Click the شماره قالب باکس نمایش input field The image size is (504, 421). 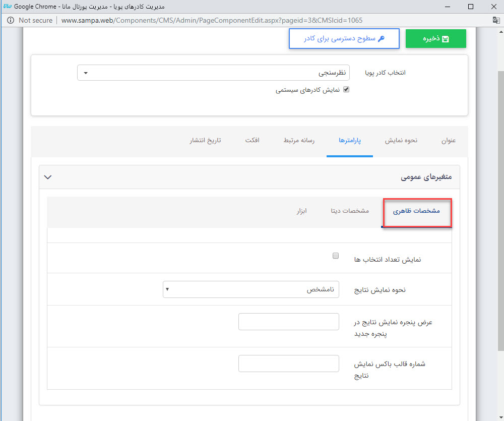click(288, 364)
